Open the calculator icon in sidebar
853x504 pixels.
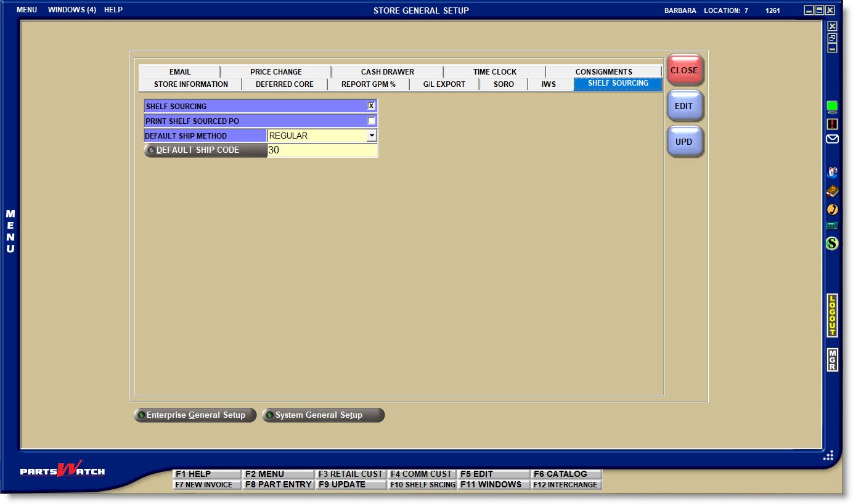(x=832, y=226)
